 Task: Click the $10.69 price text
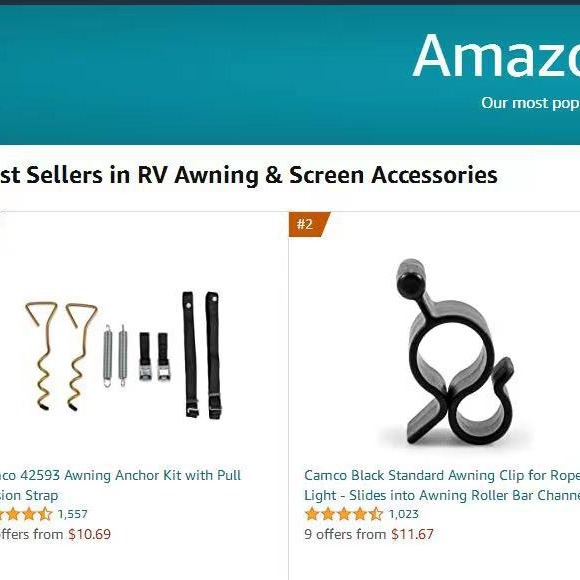(x=90, y=534)
